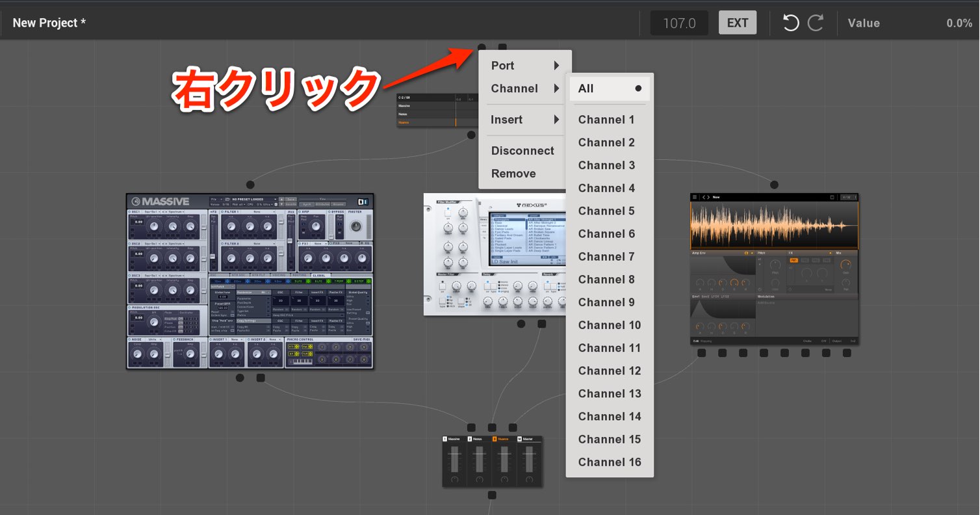This screenshot has height=515, width=980.
Task: Pick Channel 9 from the list
Action: pyautogui.click(x=610, y=302)
